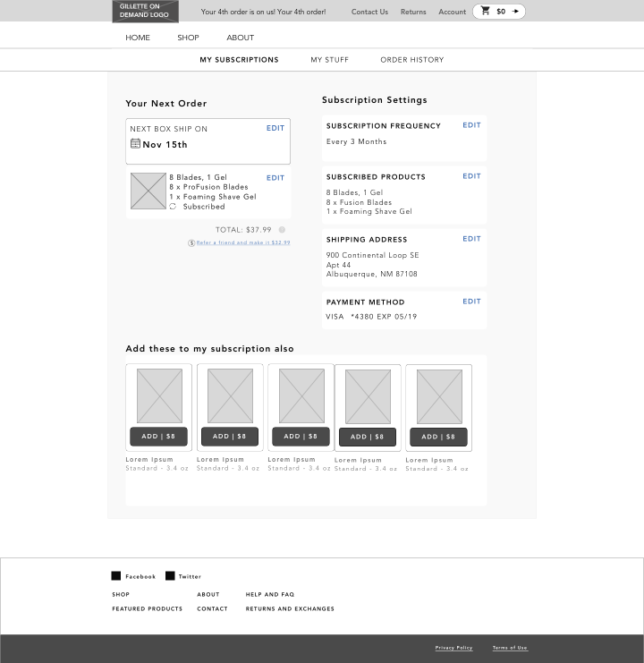Click the dollar icon beside refer a friend
The width and height of the screenshot is (644, 663).
[191, 242]
